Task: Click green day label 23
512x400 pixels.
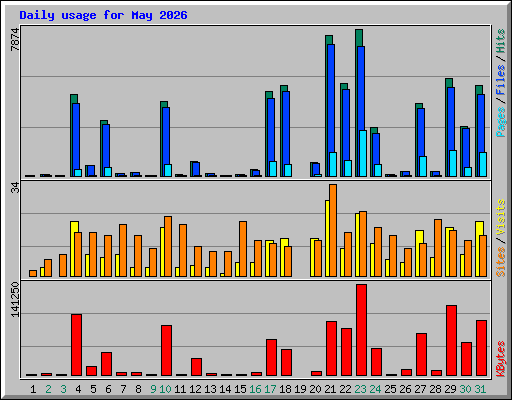Action: [360, 389]
